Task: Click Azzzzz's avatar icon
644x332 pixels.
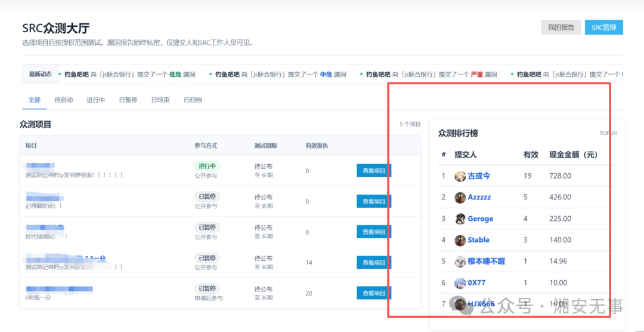Action: (x=460, y=198)
